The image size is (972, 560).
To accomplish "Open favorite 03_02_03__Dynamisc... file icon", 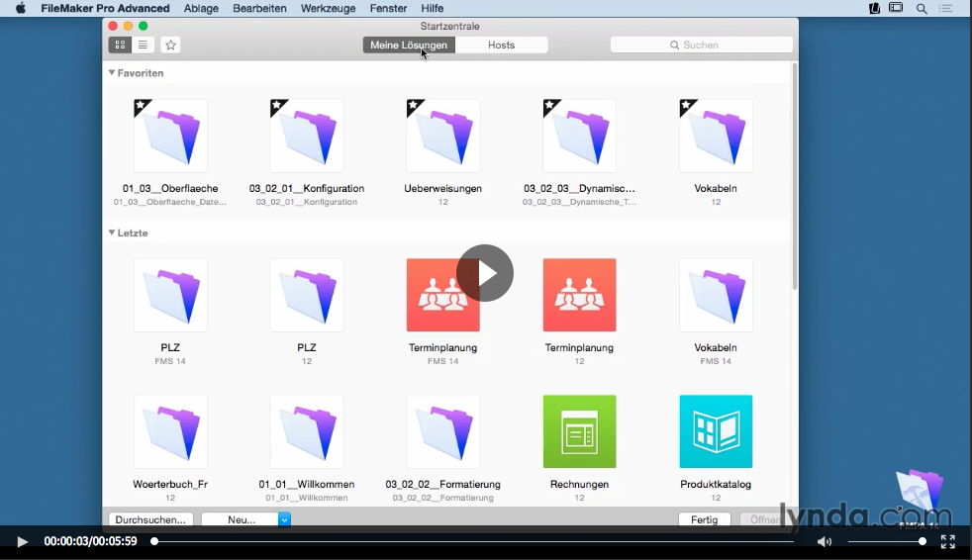I will click(580, 136).
